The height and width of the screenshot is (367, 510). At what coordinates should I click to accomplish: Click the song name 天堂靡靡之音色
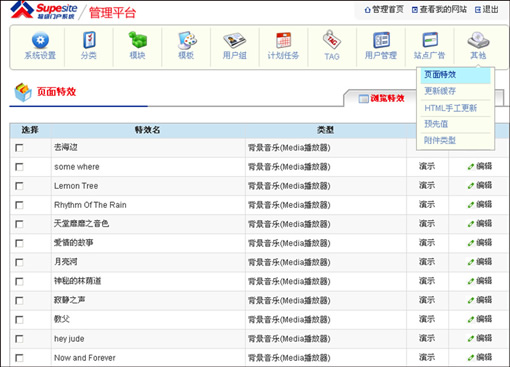click(x=81, y=223)
